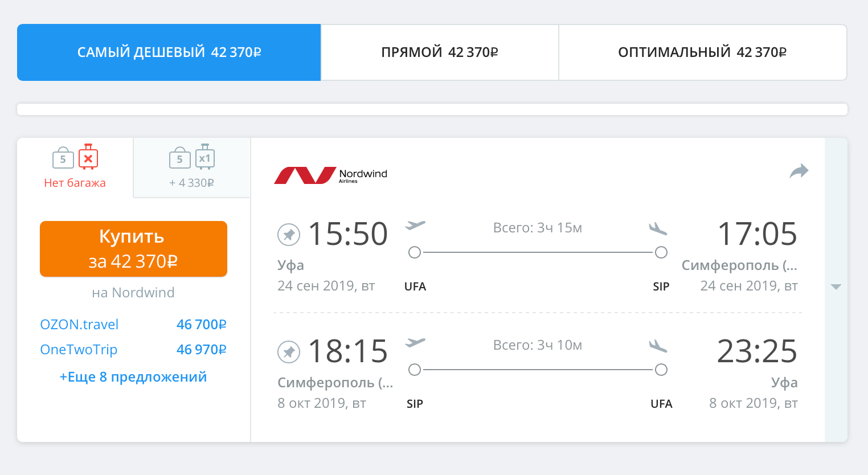Pin the 18:15 Simferopol return flight
This screenshot has width=868, height=475.
(289, 352)
